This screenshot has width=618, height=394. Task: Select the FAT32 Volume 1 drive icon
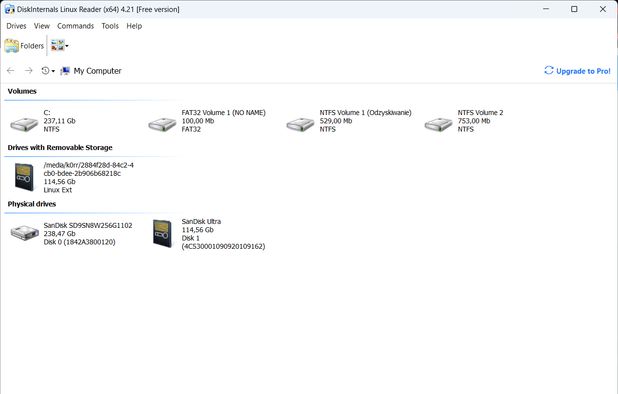point(162,124)
